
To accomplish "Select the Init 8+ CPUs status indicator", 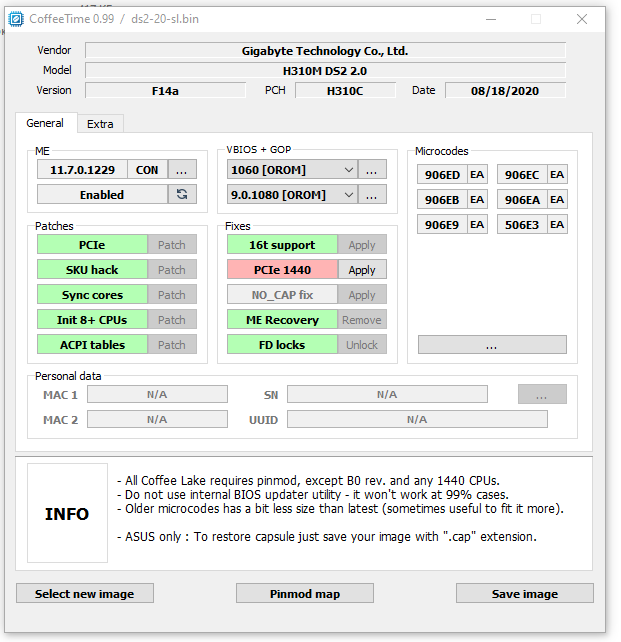I will (92, 319).
